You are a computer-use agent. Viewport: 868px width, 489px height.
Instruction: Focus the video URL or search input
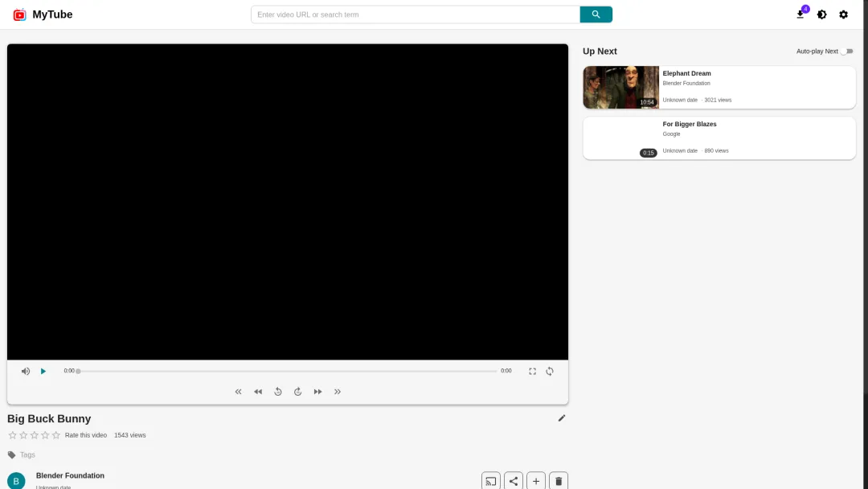pyautogui.click(x=416, y=14)
